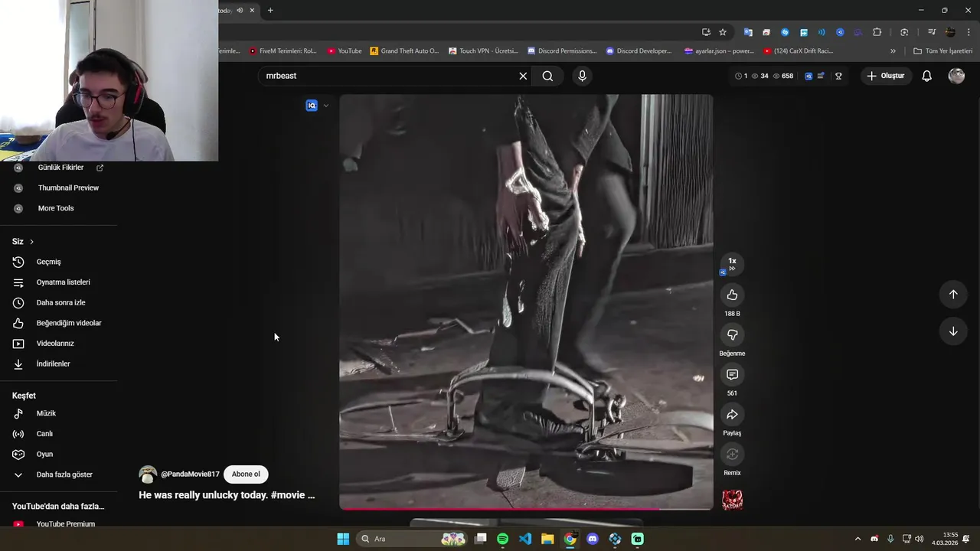This screenshot has height=551, width=980.
Task: Open the sound thumbnail below Remix
Action: tap(732, 500)
